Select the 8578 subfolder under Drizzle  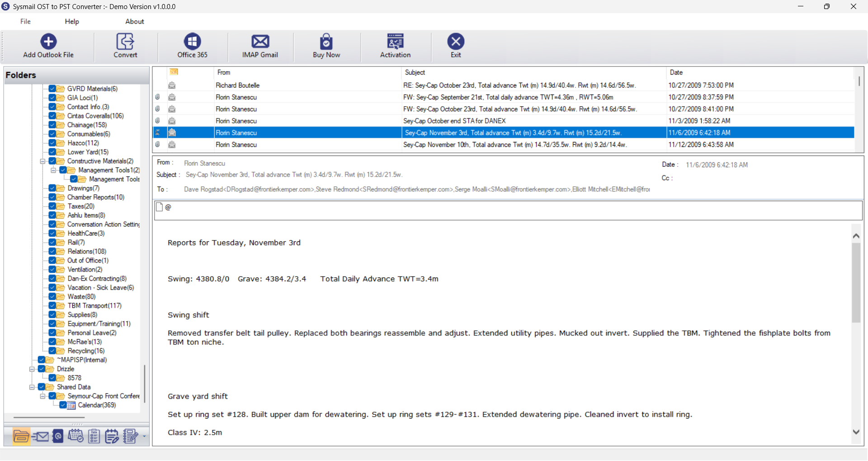point(75,378)
